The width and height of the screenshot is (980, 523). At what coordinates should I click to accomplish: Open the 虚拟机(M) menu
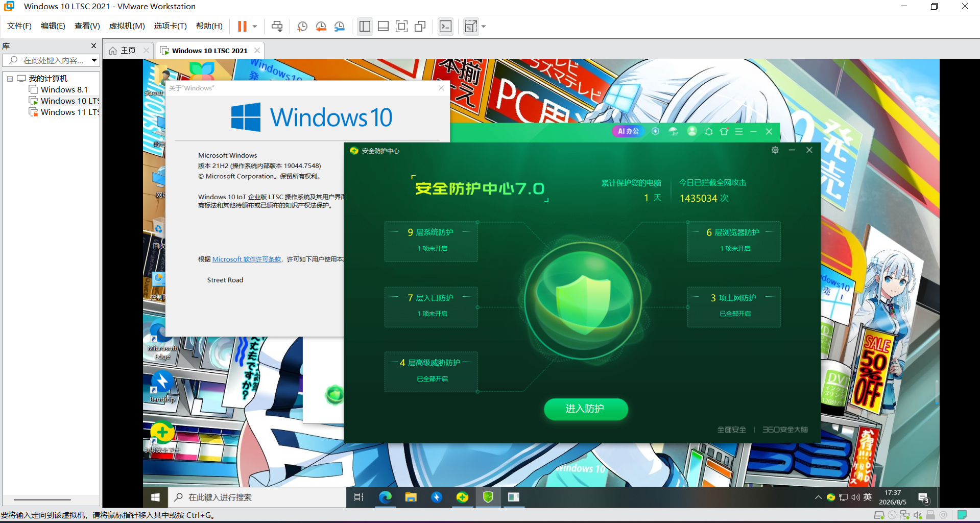pyautogui.click(x=127, y=26)
